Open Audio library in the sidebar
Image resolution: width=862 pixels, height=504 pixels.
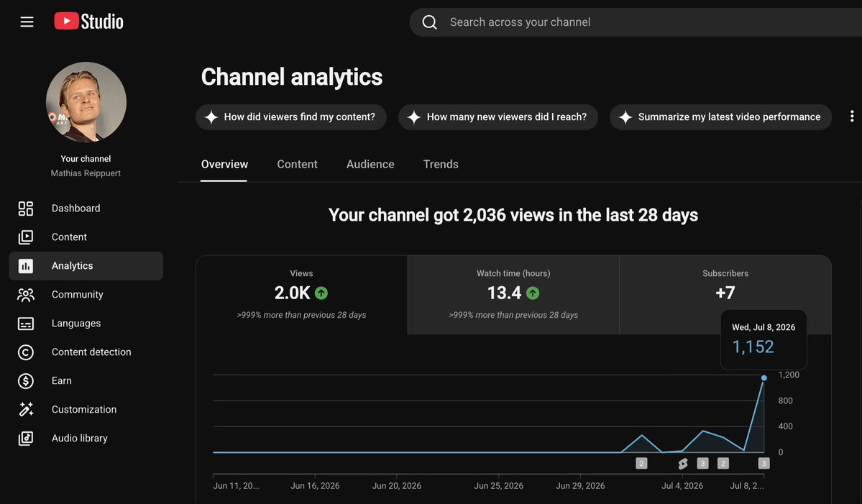click(x=86, y=438)
